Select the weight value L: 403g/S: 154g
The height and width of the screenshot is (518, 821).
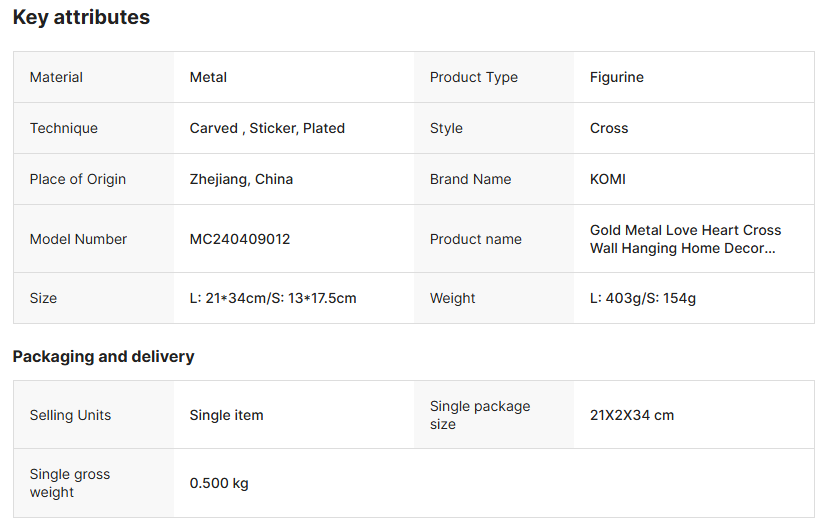pyautogui.click(x=643, y=298)
